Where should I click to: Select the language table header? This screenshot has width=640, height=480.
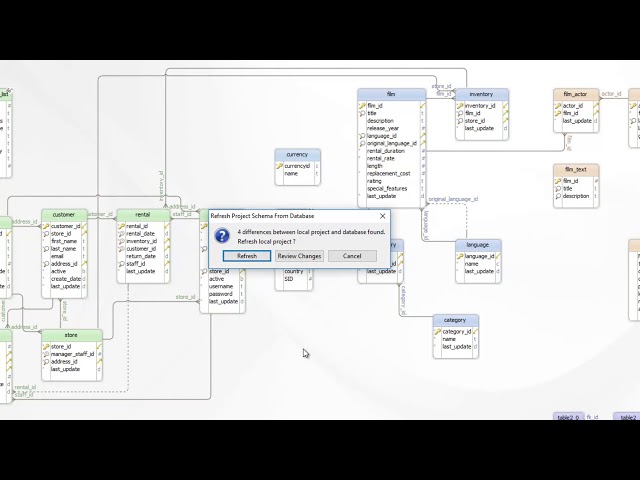[478, 245]
